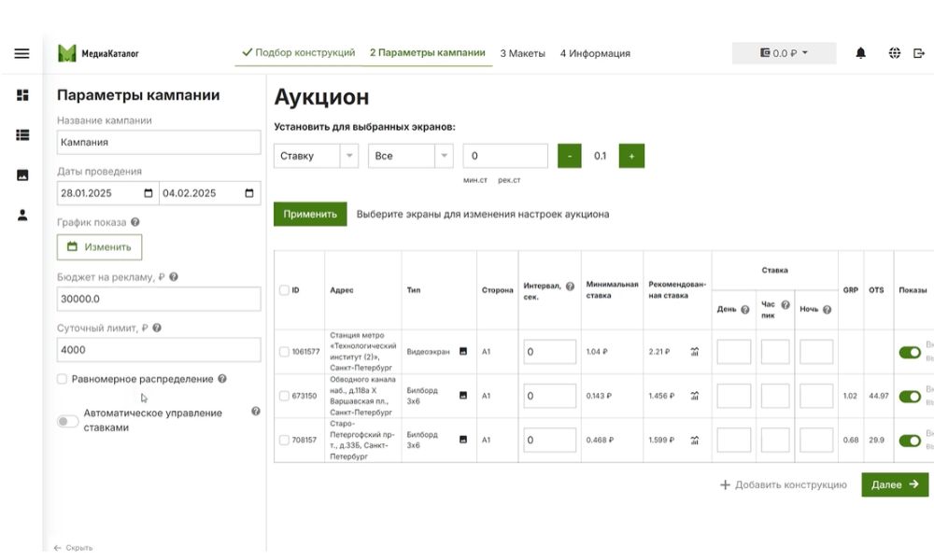Select the checkbox for row 708157
The image size is (934, 560).
pos(285,439)
